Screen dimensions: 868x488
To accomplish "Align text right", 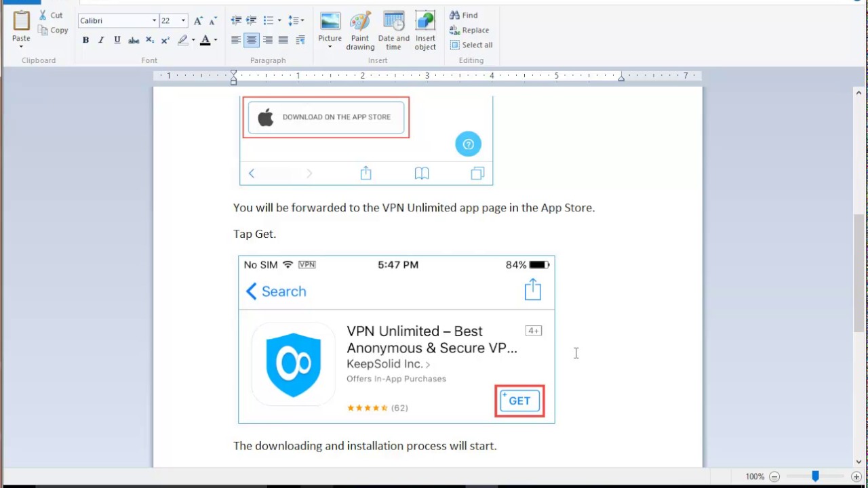I will [x=268, y=40].
